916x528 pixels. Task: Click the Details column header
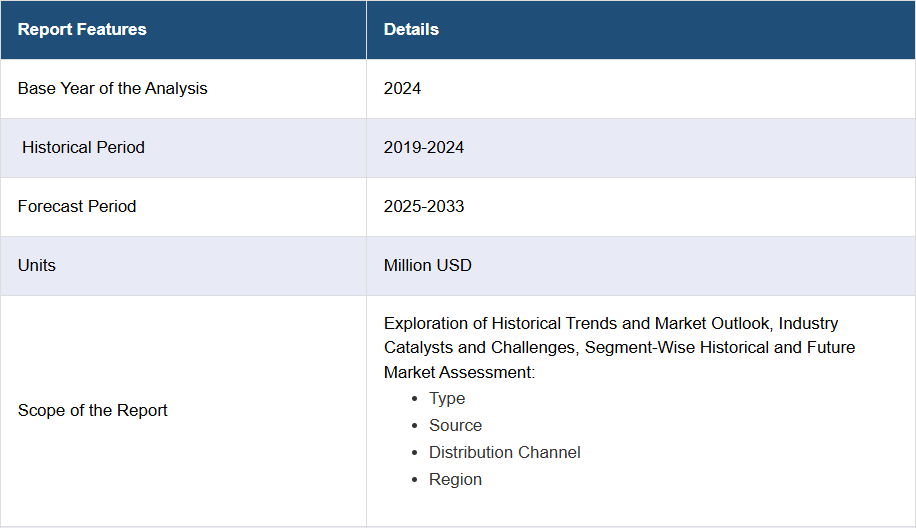click(411, 30)
